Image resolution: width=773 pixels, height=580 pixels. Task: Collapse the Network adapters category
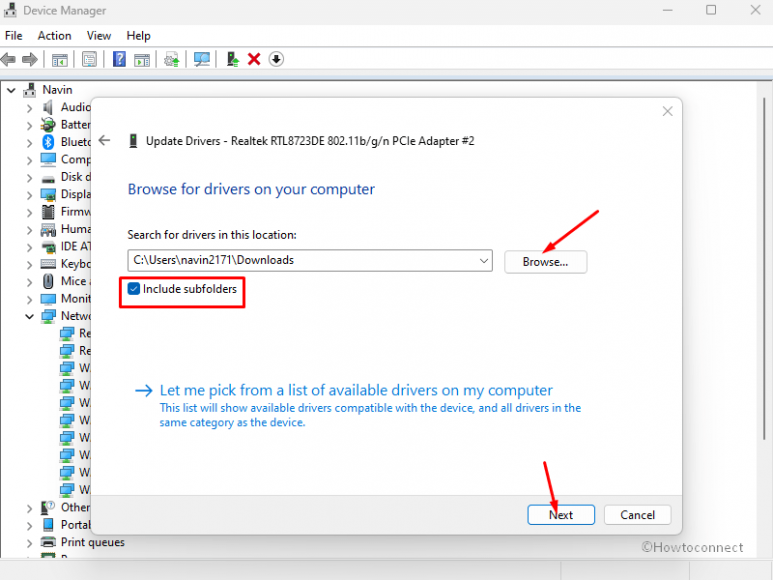point(29,316)
